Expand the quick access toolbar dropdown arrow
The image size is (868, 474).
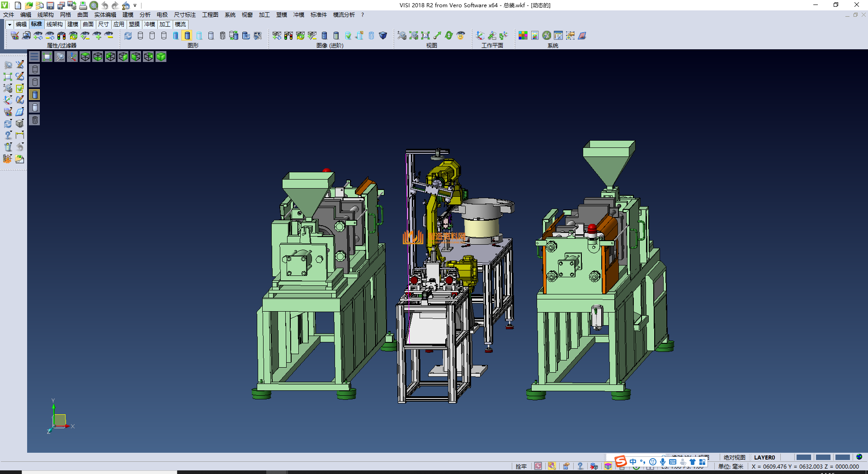[x=135, y=5]
